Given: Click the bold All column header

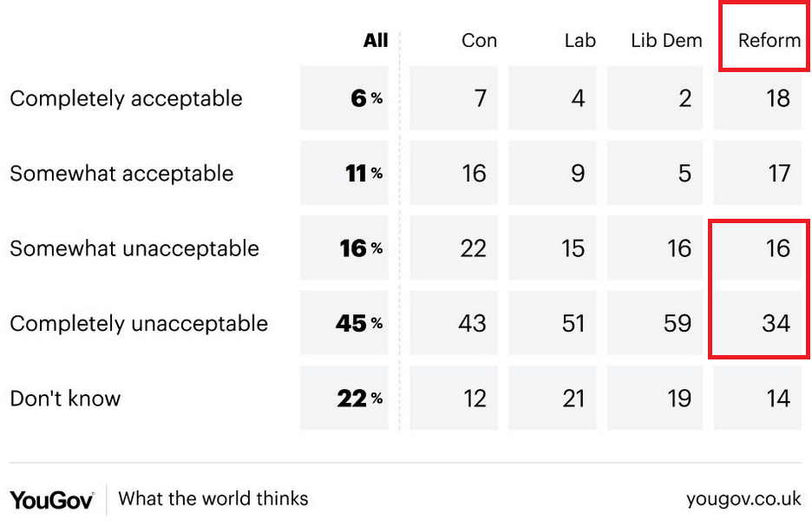Looking at the screenshot, I should point(376,41).
